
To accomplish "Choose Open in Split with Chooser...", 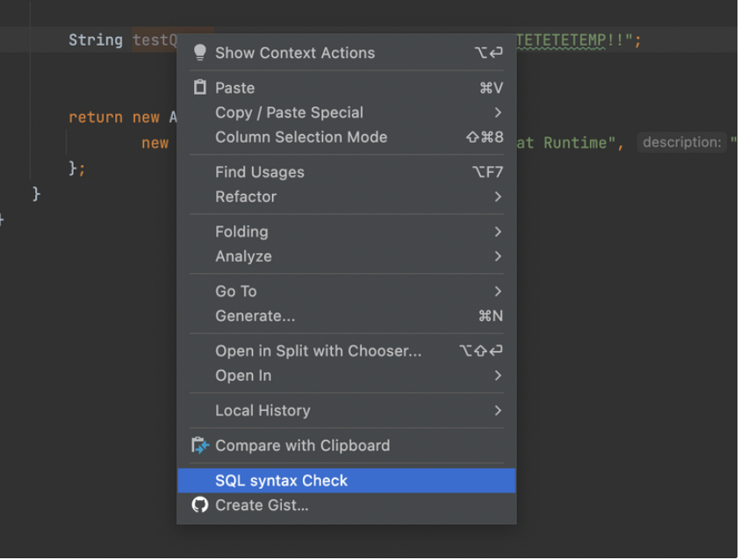I will (318, 351).
